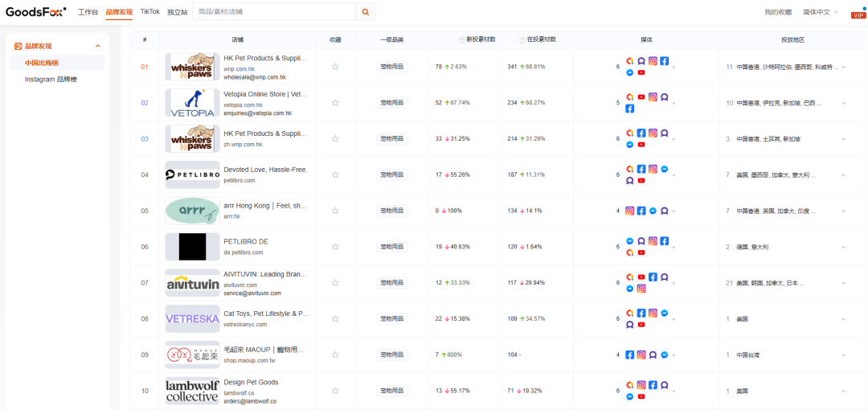
Task: Click the search input field 商品/素材/店铺
Action: click(273, 12)
